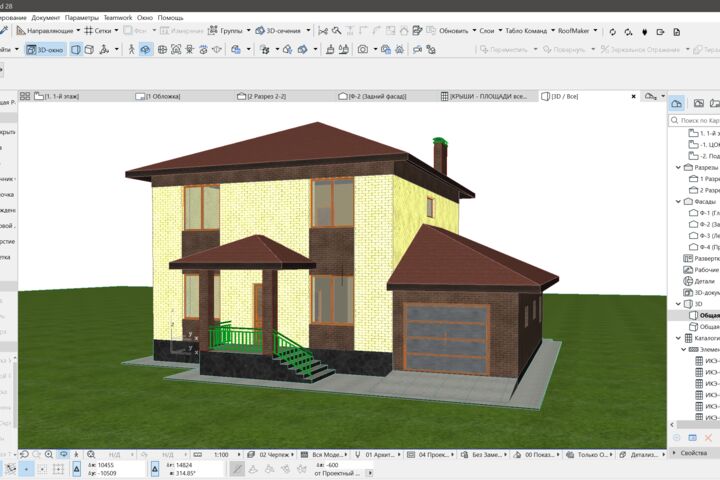
Task: Open the 3D-сечения cutting planes tool
Action: tap(278, 31)
